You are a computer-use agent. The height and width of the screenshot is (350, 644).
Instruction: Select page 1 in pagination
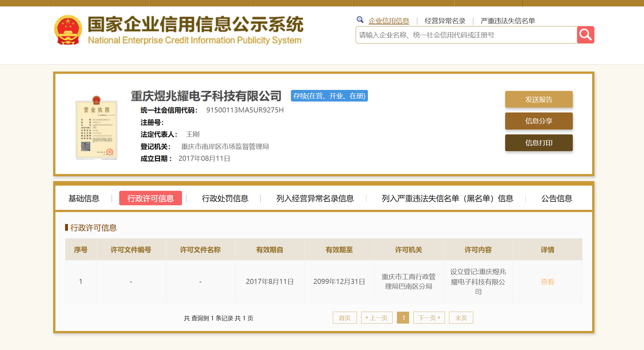403,318
